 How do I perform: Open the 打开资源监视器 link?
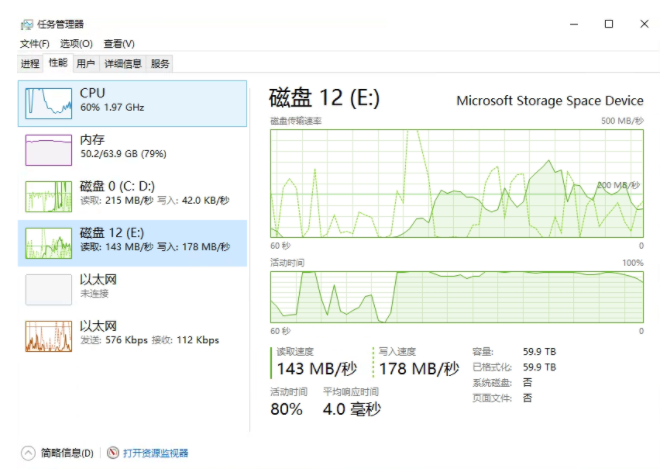point(155,453)
